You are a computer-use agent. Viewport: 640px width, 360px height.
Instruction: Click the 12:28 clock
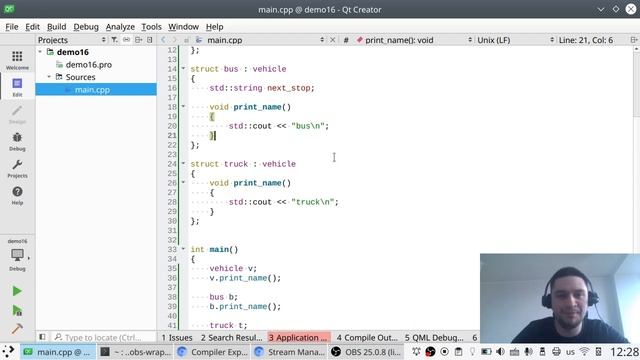tap(624, 352)
